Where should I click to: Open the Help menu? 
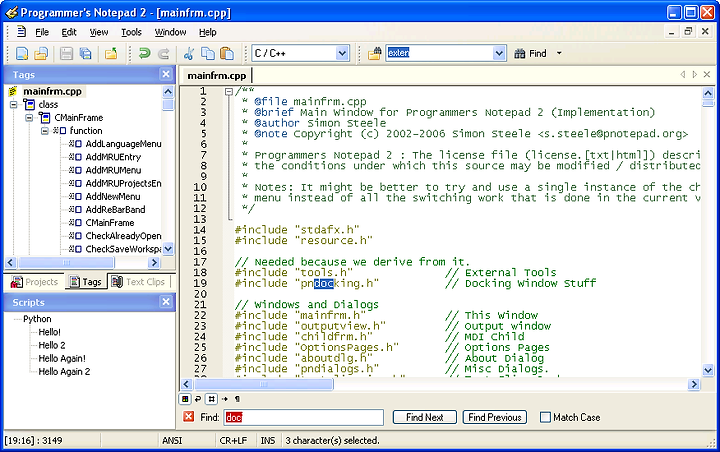(208, 32)
